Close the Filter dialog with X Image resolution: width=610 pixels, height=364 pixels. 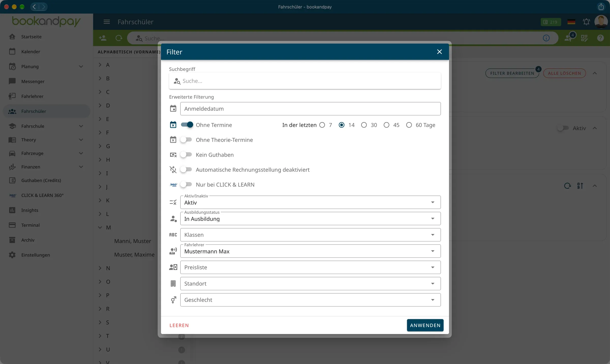pos(439,52)
